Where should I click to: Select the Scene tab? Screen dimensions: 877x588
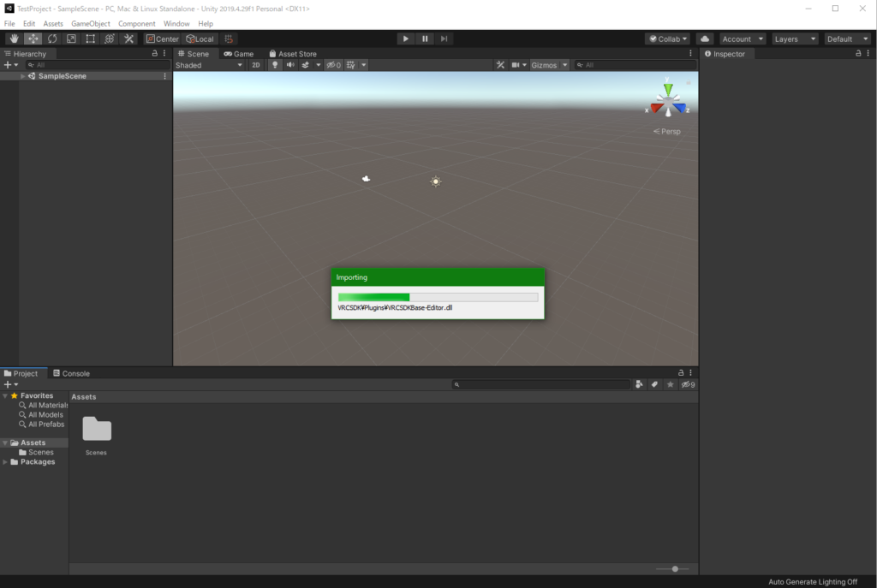coord(194,54)
